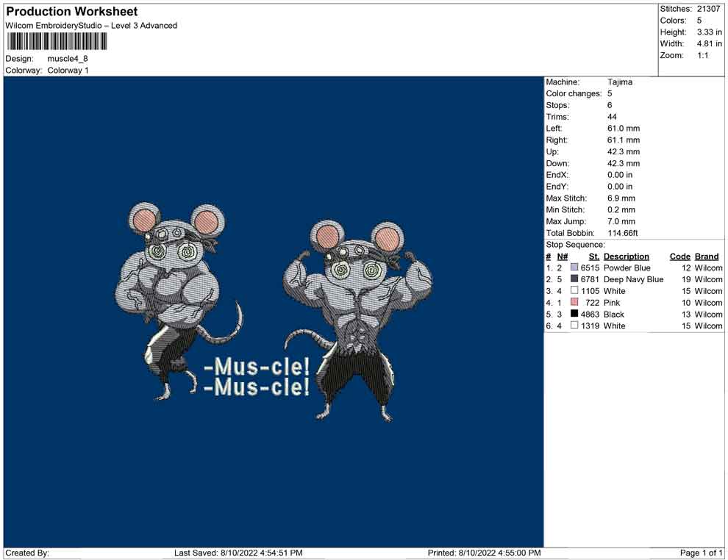Screen dimensions: 728x560
Task: Click the Trims value '44'
Action: point(612,116)
